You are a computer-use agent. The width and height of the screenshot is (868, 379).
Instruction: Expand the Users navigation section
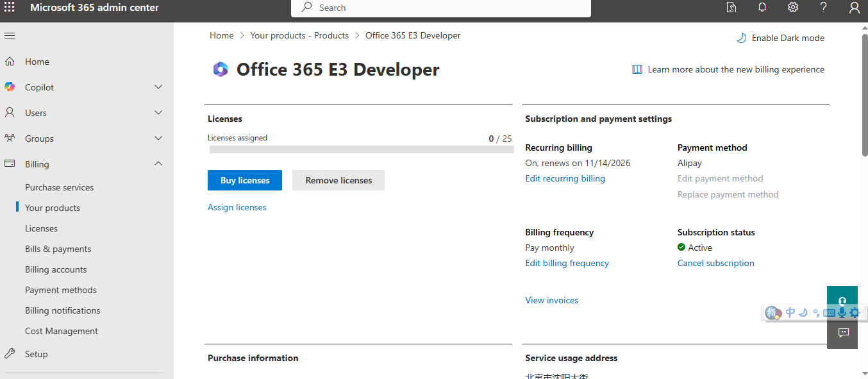158,112
